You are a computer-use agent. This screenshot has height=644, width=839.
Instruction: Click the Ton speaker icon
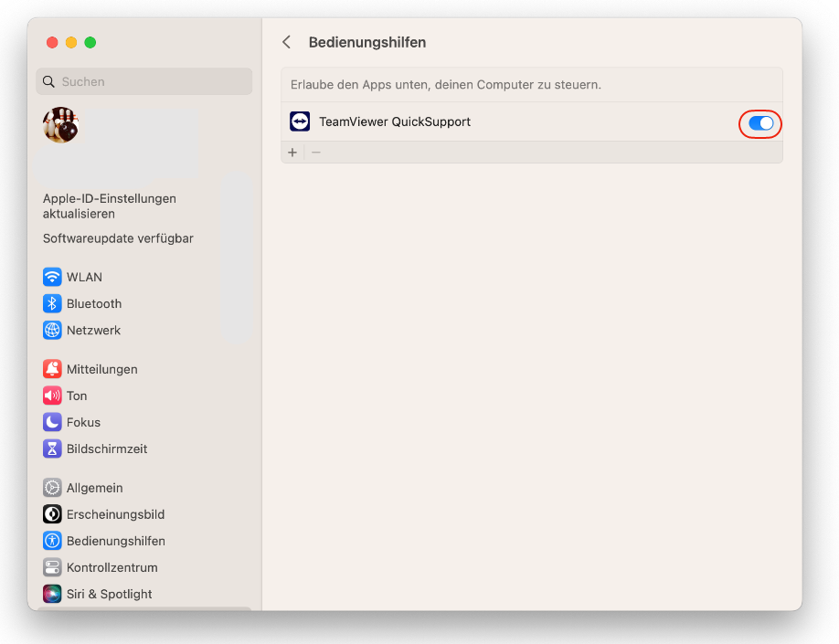[x=52, y=396]
